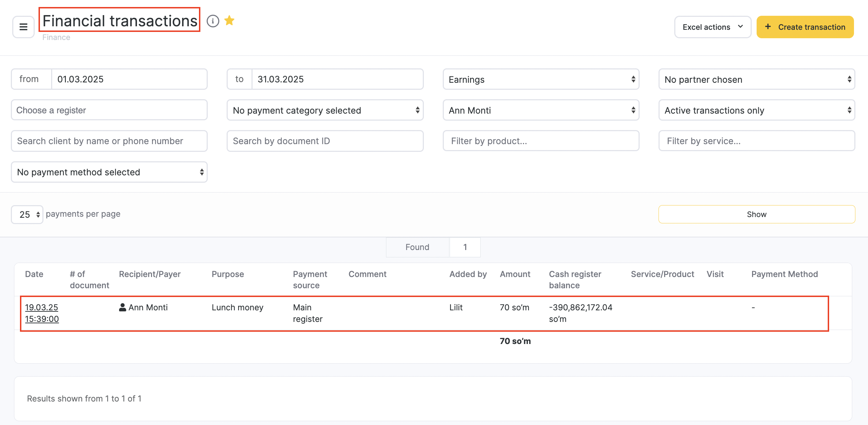Expand the Excel actions dropdown
This screenshot has width=868, height=425.
point(712,27)
